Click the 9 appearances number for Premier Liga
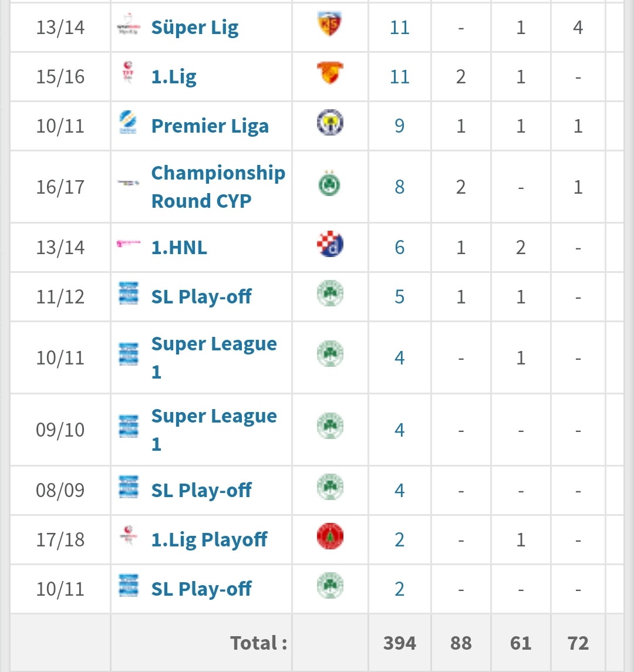 [x=400, y=126]
